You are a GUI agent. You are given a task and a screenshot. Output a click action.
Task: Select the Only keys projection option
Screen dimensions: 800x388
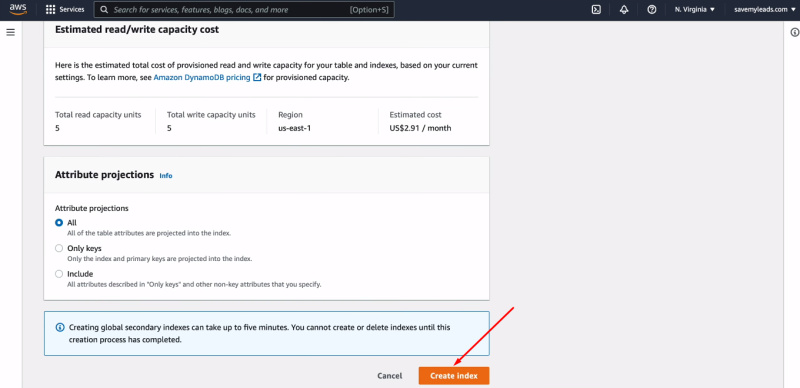[59, 248]
